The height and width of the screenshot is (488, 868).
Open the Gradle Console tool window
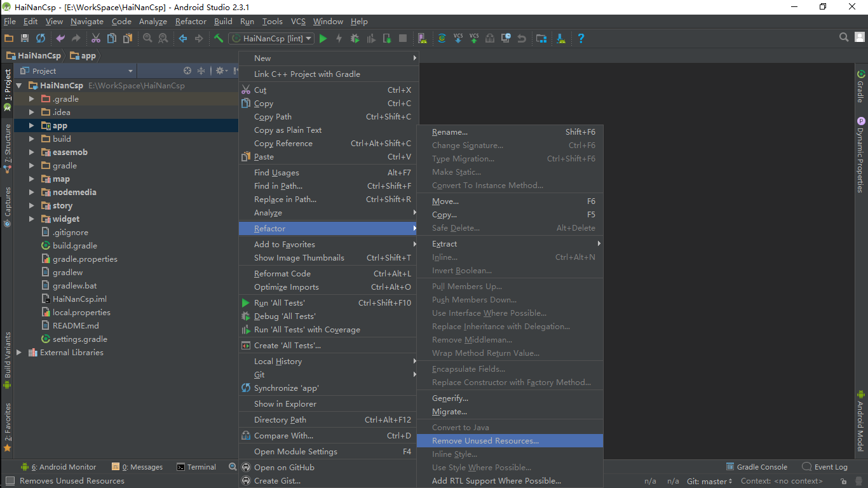pos(756,467)
